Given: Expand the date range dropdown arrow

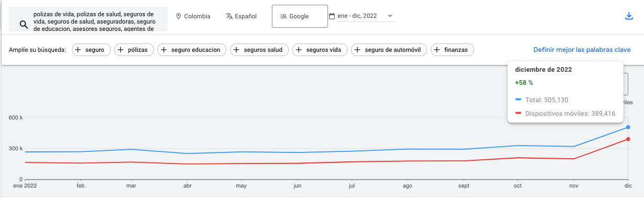Looking at the screenshot, I should (390, 16).
